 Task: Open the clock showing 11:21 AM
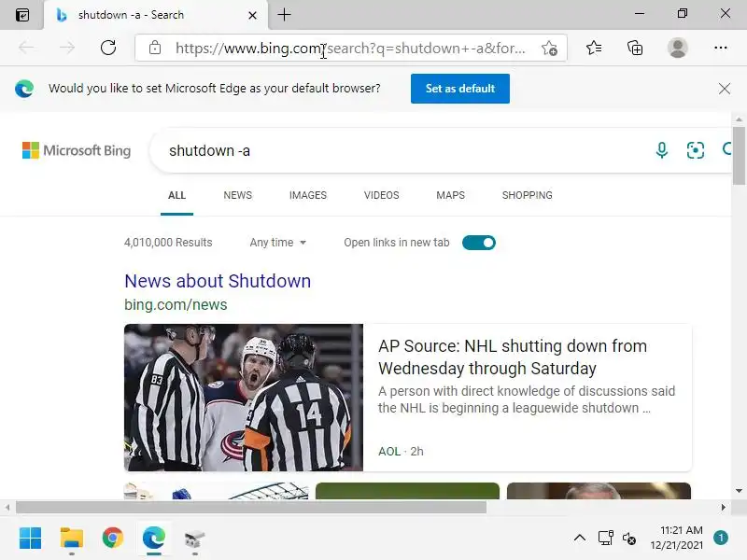tap(676, 538)
